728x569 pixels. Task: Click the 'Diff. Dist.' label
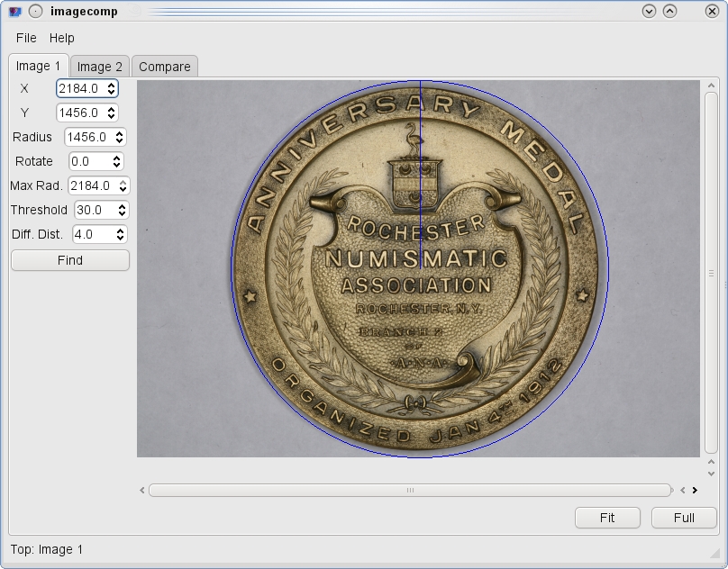[37, 234]
